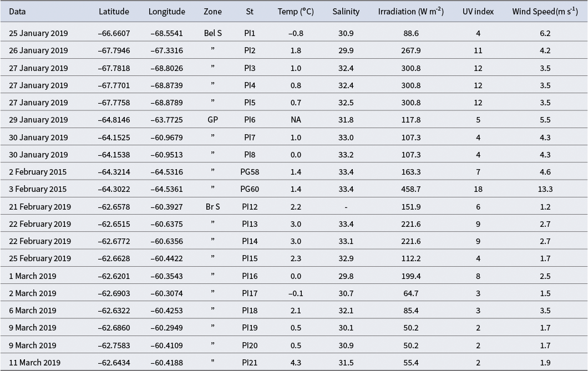This screenshot has height=371, width=588.
Task: Click the Longitude column header
Action: pos(166,12)
